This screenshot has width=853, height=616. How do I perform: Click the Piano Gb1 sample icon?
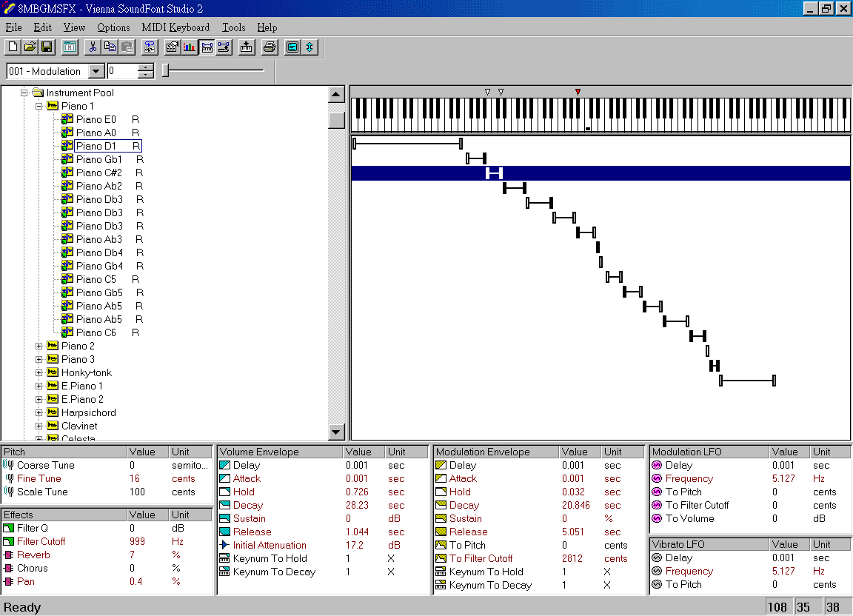pyautogui.click(x=67, y=159)
